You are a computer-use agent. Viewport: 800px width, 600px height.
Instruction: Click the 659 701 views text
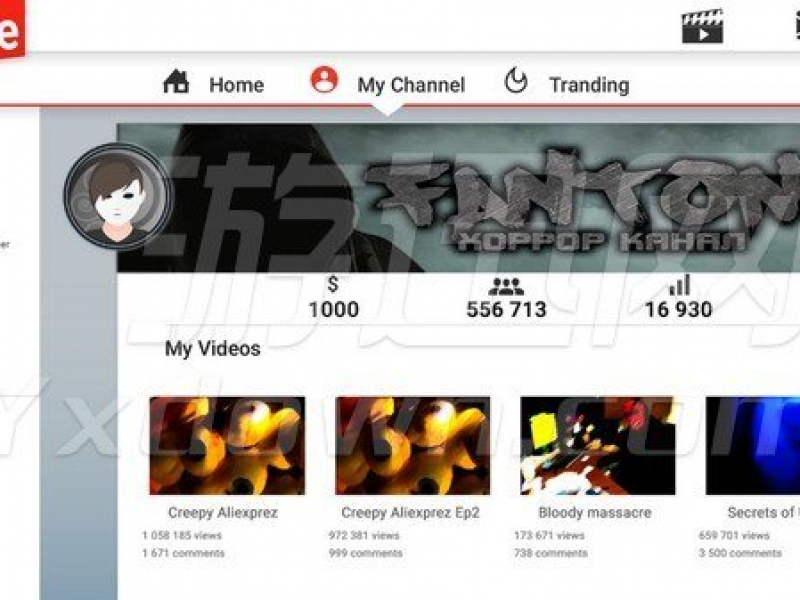coord(734,536)
